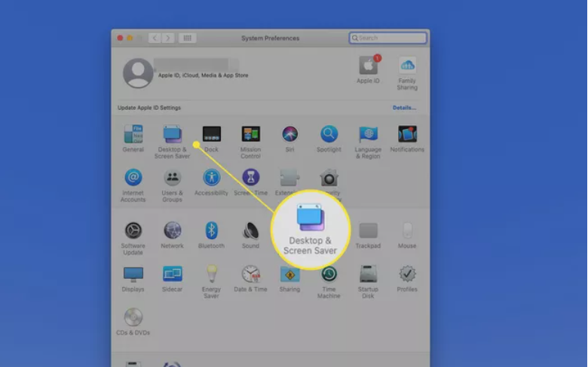The image size is (588, 367).
Task: Click the Details... link
Action: [404, 108]
